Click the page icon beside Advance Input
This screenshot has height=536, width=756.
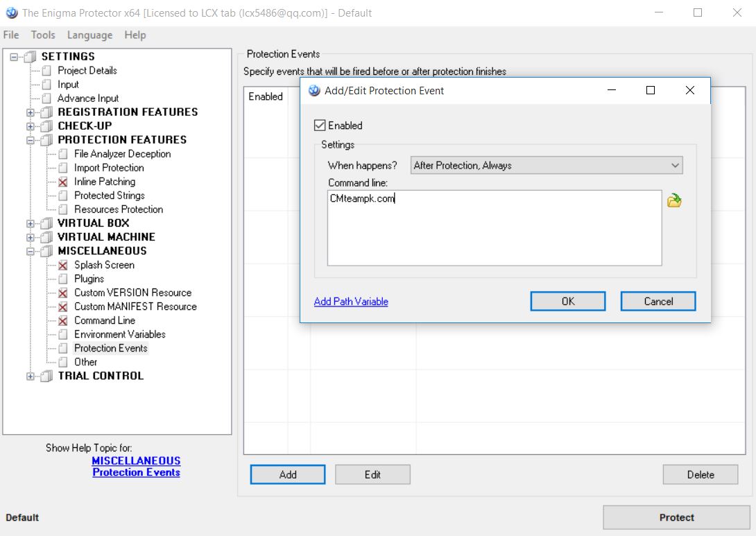pyautogui.click(x=46, y=98)
